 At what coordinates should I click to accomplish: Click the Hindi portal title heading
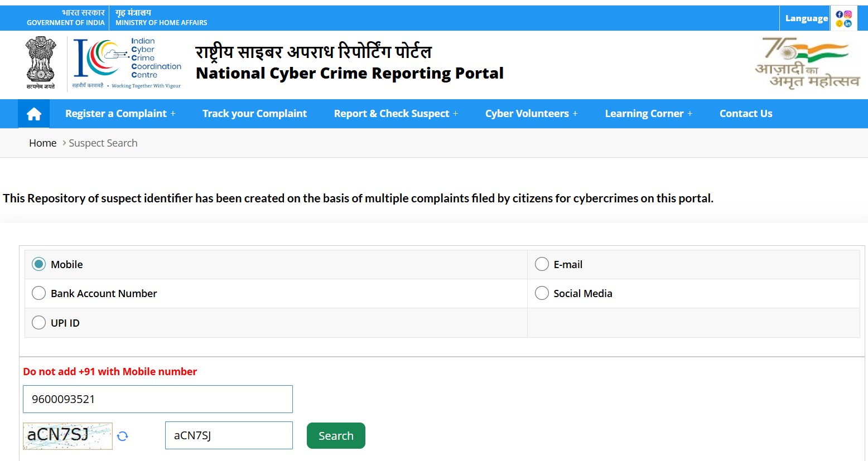[314, 51]
